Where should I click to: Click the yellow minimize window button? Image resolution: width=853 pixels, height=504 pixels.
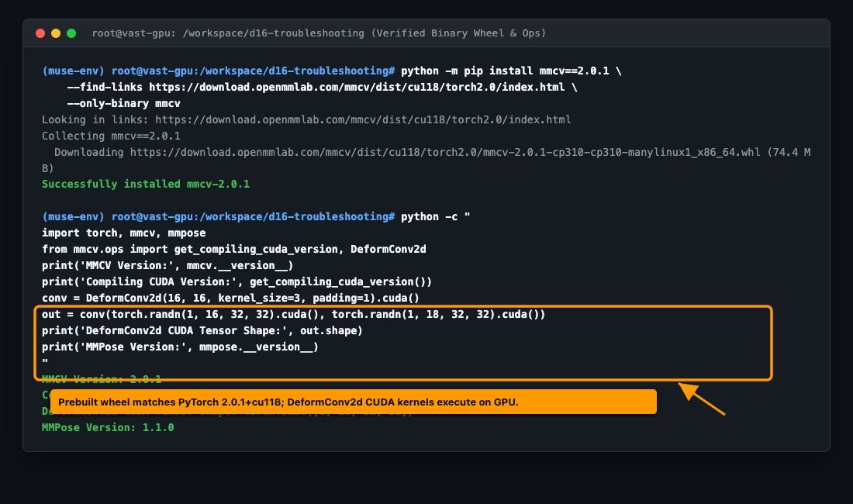click(x=56, y=33)
